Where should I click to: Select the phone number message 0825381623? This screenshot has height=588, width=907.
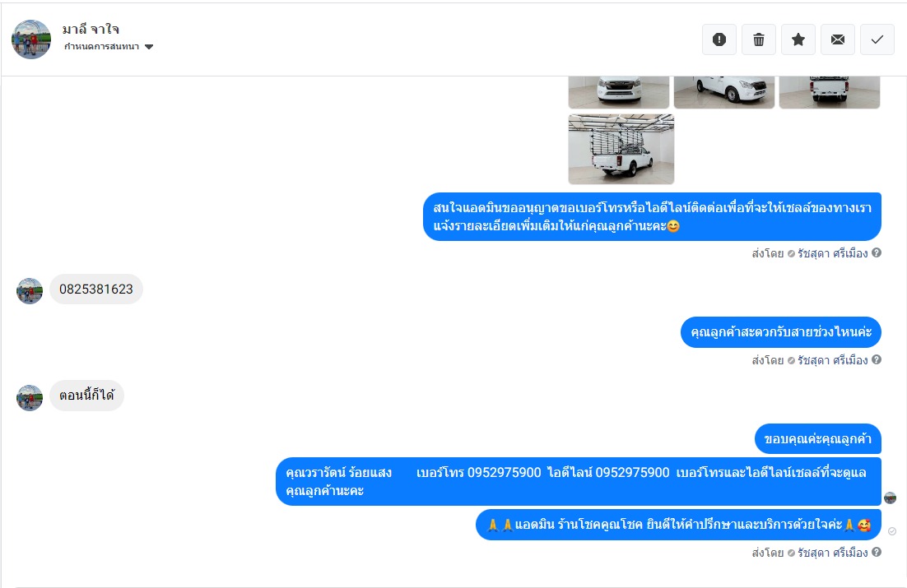tap(96, 289)
